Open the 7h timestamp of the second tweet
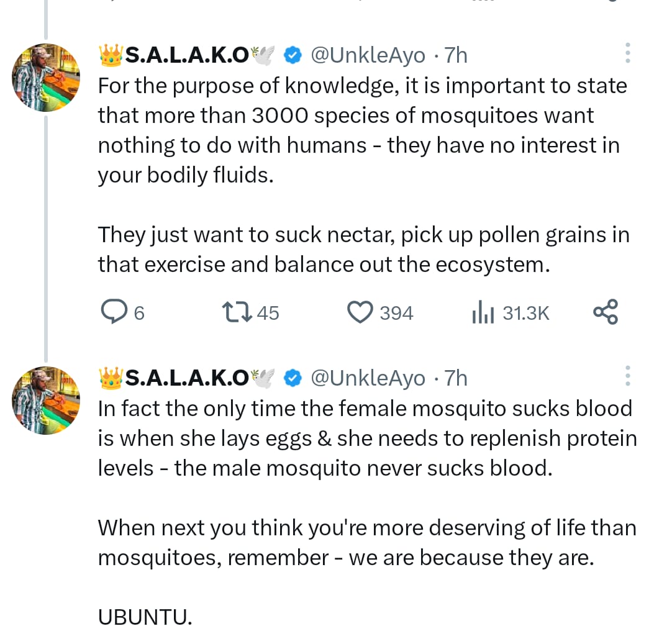The image size is (654, 644). (455, 377)
